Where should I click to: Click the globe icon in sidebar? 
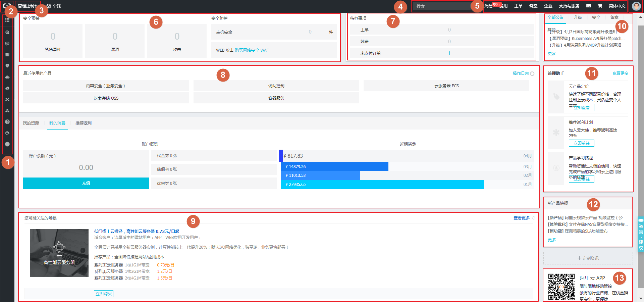[x=7, y=122]
